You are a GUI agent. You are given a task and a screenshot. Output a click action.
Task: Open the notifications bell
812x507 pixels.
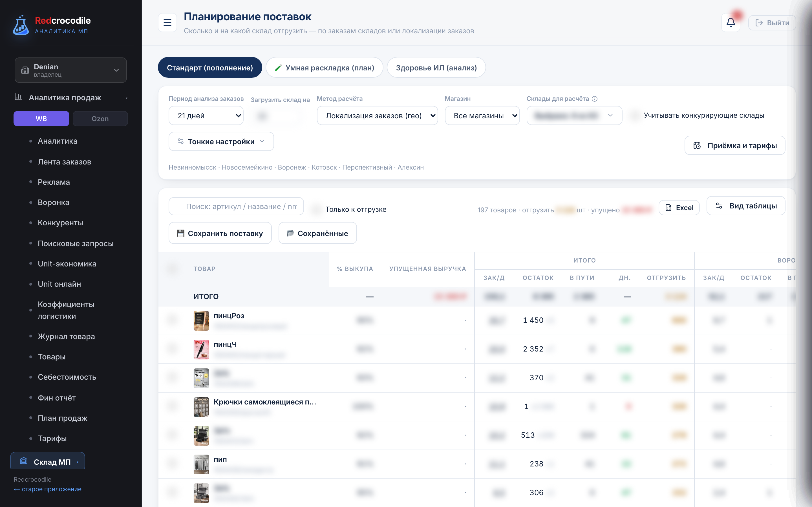pos(731,23)
